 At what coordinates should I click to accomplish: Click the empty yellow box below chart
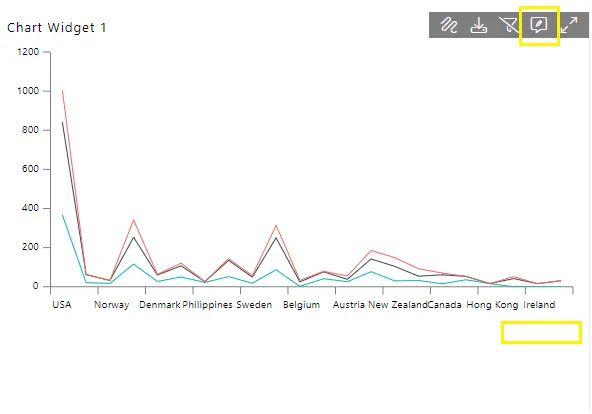click(541, 332)
